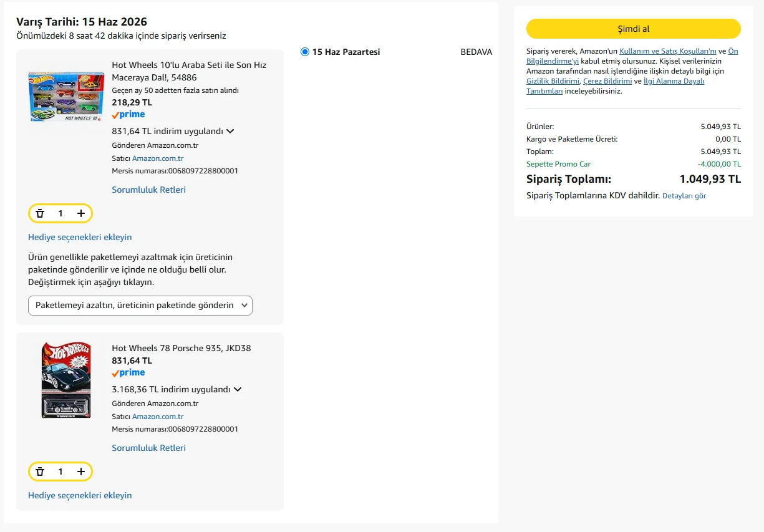Viewport: 764px width, 532px height.
Task: Open Sorumluluk Retleri for the Porsche 935
Action: point(148,448)
